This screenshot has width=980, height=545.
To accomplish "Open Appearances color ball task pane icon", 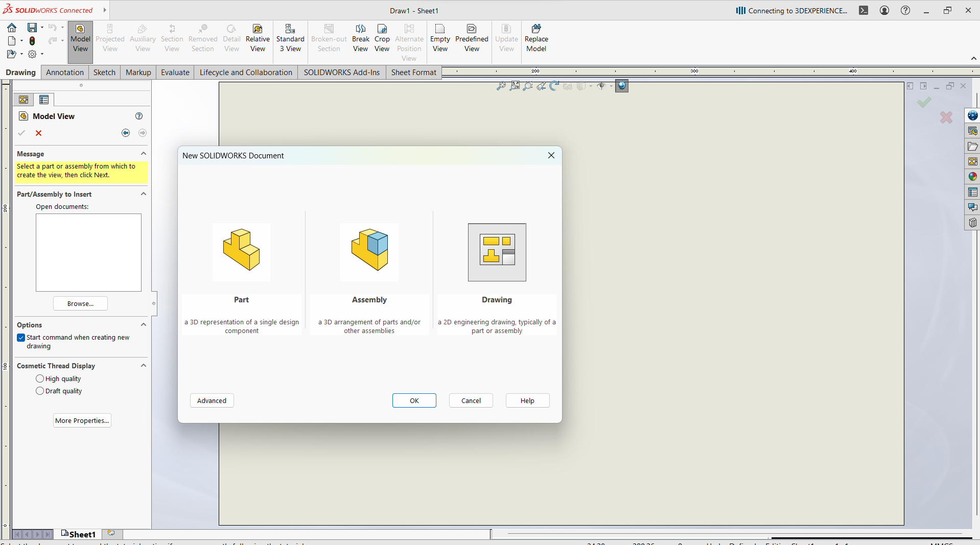I will [x=973, y=177].
